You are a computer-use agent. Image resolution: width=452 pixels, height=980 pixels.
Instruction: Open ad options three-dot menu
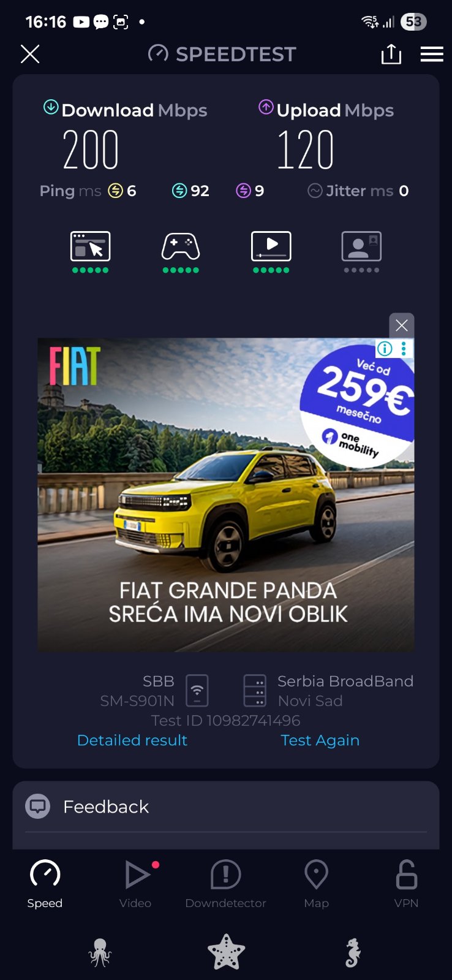tap(404, 349)
